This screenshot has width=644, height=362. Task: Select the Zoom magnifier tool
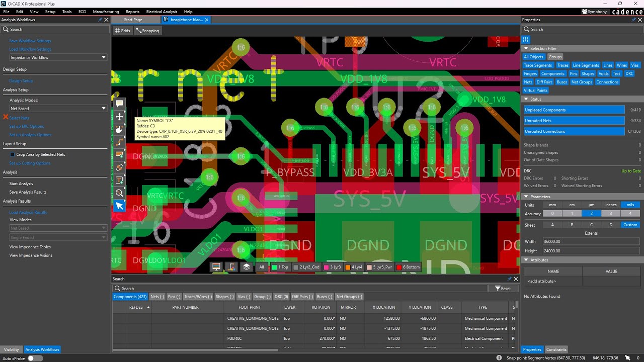pyautogui.click(x=119, y=193)
